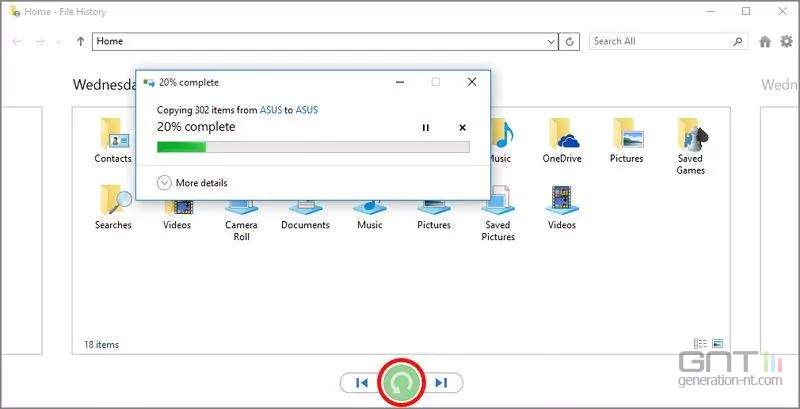
Task: Open the Camera Roll library
Action: pyautogui.click(x=241, y=219)
